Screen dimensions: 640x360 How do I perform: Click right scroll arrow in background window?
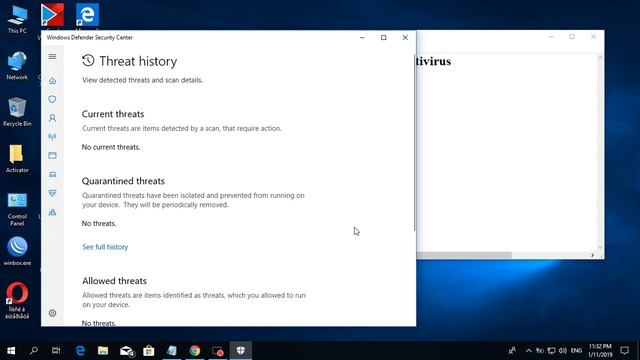pyautogui.click(x=592, y=255)
